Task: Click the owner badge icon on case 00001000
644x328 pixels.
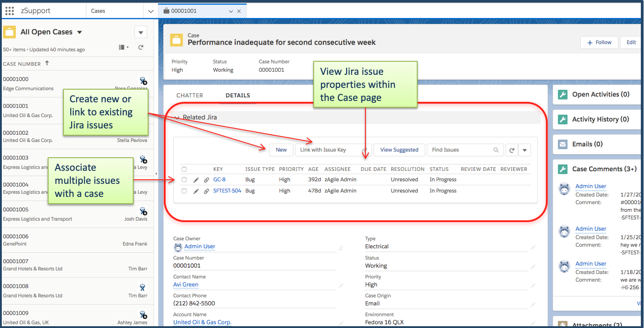Action: pyautogui.click(x=143, y=81)
